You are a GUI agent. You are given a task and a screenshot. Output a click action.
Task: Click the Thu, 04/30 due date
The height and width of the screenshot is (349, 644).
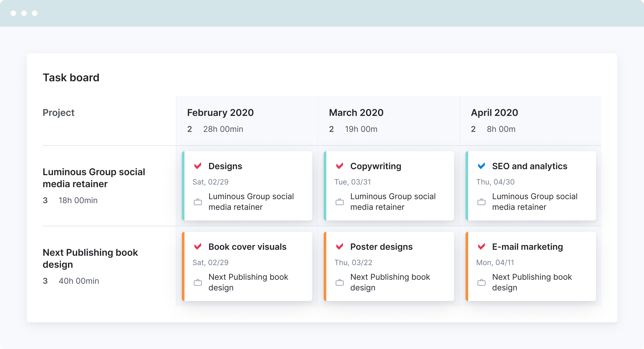tap(495, 182)
